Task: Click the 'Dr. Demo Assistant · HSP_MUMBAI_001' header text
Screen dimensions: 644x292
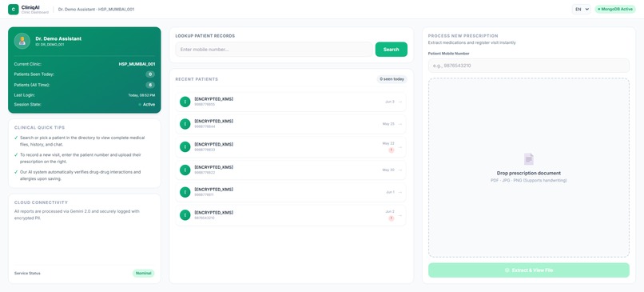Action: [x=96, y=9]
